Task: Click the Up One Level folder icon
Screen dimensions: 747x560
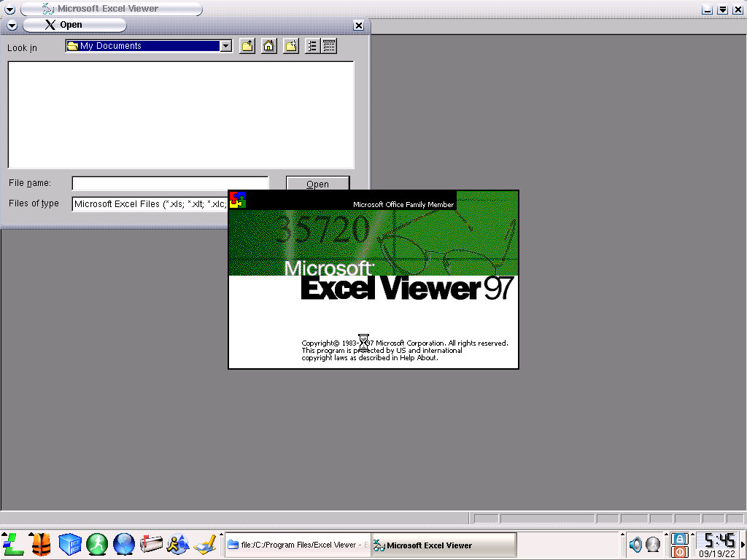Action: (247, 46)
